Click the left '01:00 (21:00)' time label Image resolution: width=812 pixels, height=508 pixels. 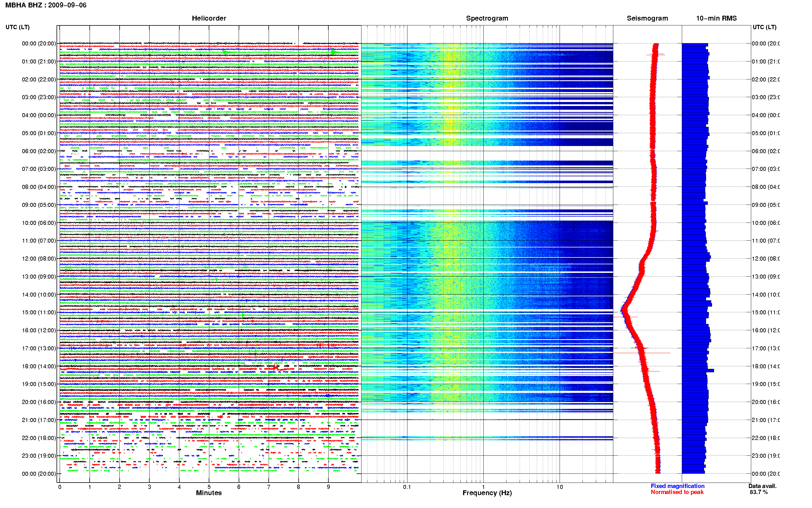[39, 61]
